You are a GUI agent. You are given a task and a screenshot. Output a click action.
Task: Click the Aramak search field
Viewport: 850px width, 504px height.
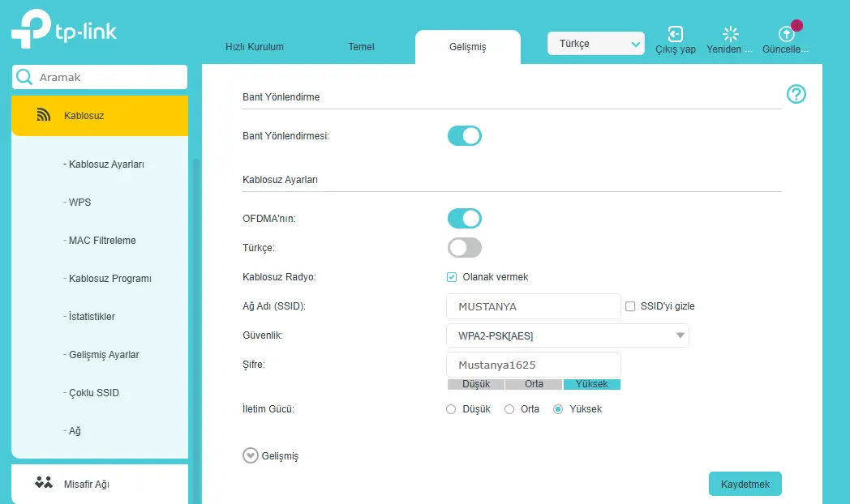100,77
